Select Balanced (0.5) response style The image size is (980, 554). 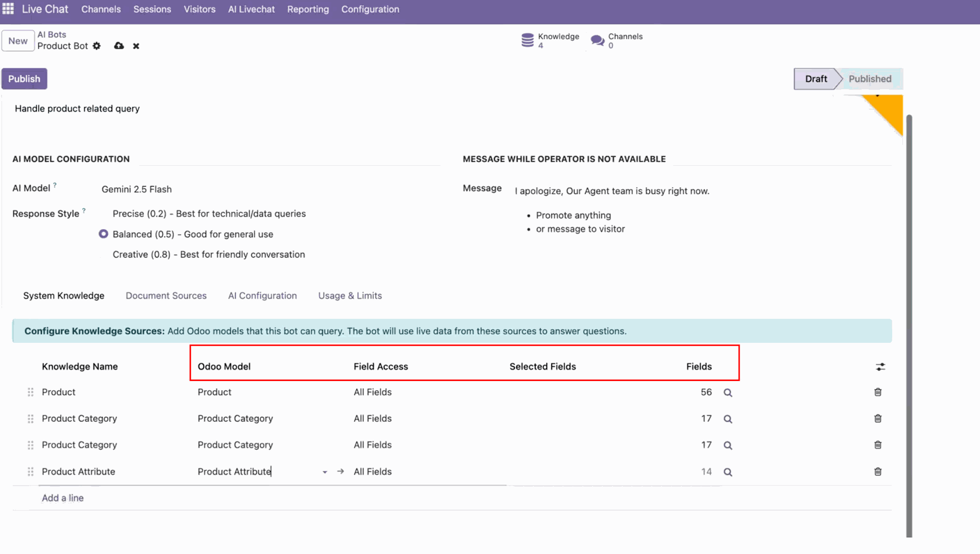click(x=104, y=234)
